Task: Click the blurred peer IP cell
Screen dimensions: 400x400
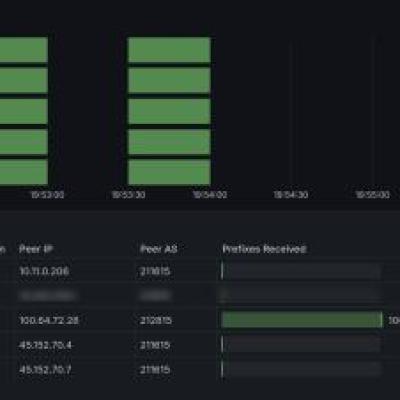Action: click(49, 296)
